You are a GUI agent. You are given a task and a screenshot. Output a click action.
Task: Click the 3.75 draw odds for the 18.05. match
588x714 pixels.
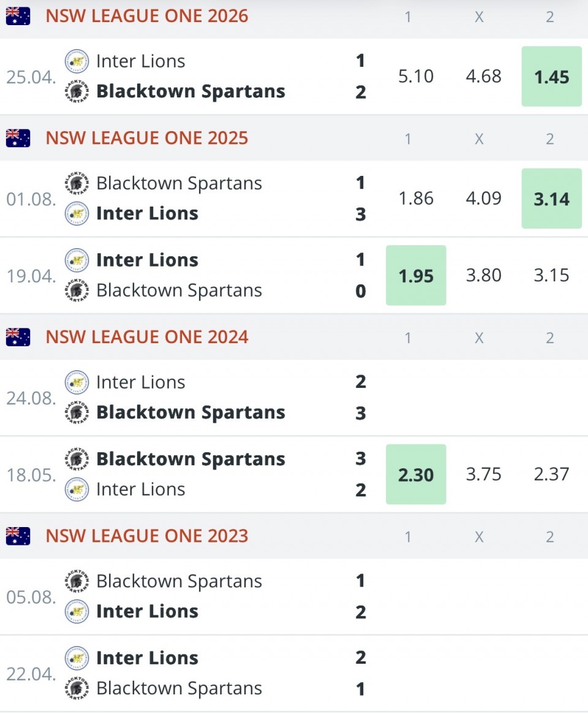click(x=483, y=474)
